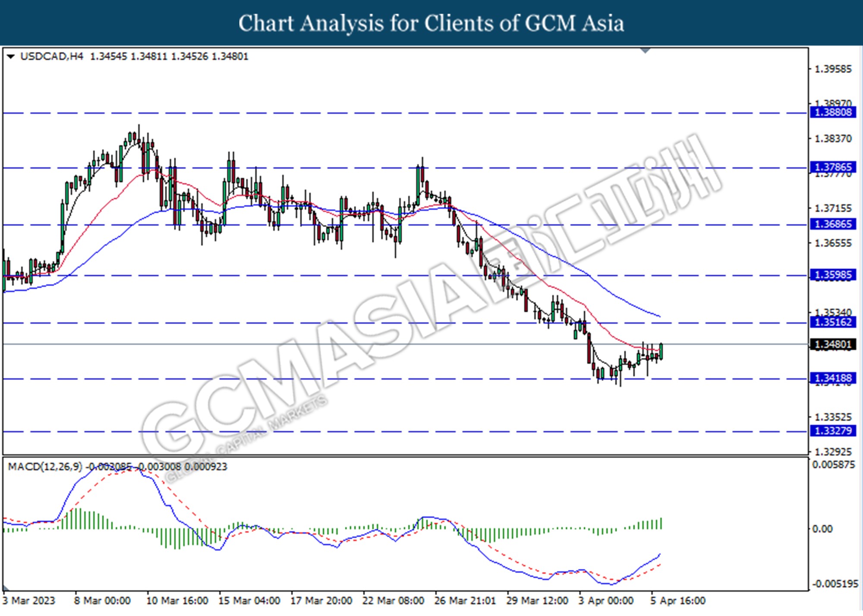This screenshot has width=863, height=616.
Task: Click the 3 Mar 2023 time label
Action: [x=29, y=601]
